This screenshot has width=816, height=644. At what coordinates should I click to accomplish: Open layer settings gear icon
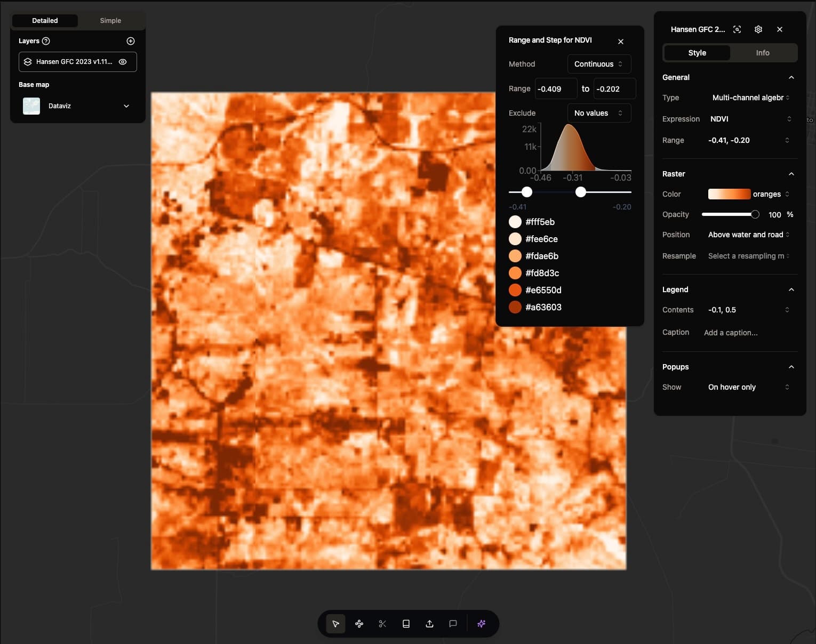coord(758,29)
